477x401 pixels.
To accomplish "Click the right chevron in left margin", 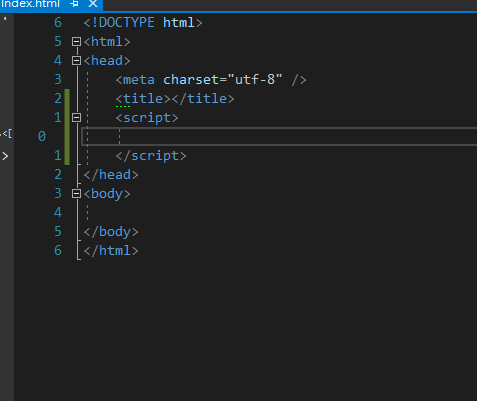I will (5, 156).
